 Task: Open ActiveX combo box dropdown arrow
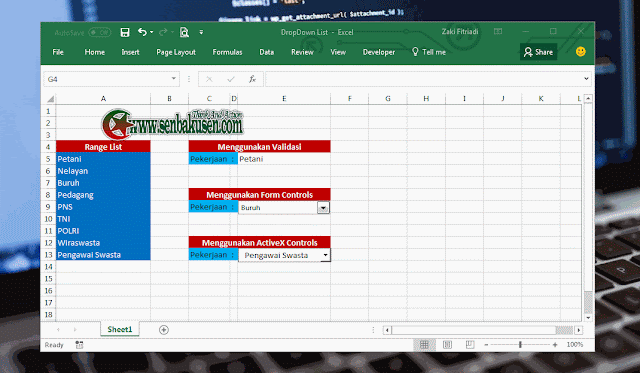pos(325,255)
